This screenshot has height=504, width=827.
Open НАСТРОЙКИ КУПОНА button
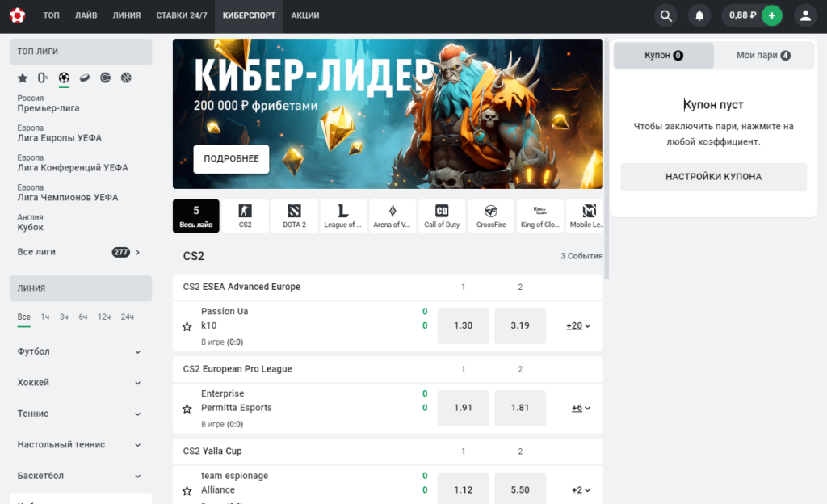pyautogui.click(x=714, y=177)
